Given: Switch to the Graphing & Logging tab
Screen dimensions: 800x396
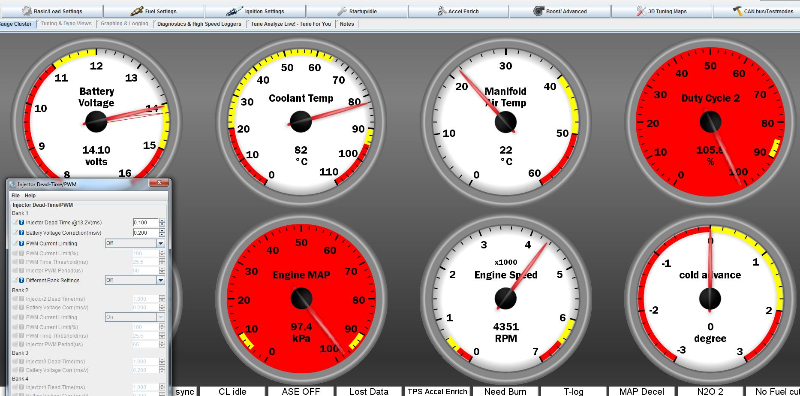Looking at the screenshot, I should click(x=124, y=23).
